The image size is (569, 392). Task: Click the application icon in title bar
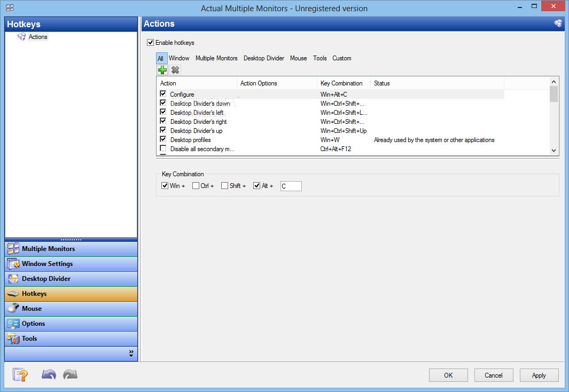[10, 7]
